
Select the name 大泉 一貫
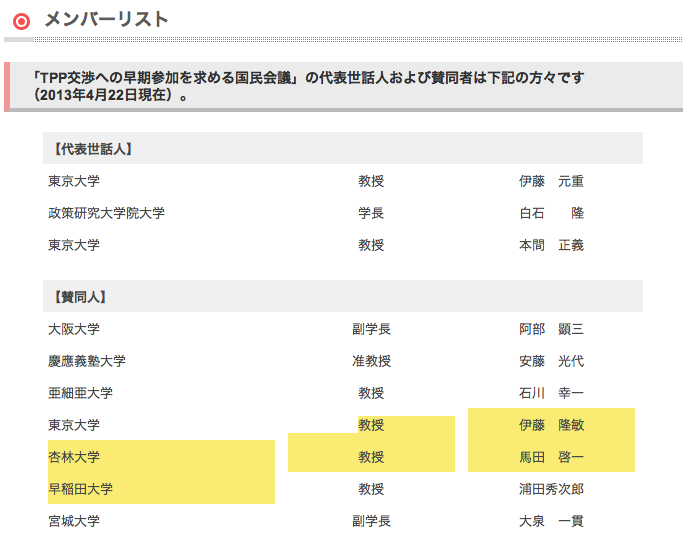(551, 521)
